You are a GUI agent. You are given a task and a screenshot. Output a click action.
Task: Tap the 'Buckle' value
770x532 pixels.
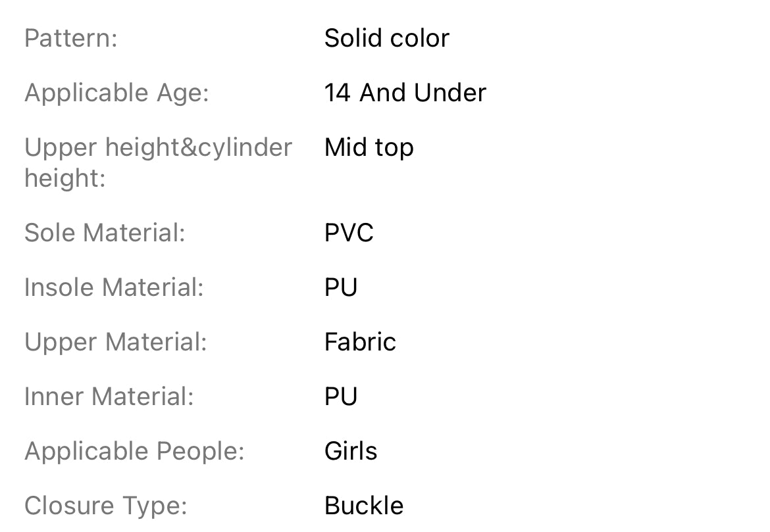(x=364, y=506)
